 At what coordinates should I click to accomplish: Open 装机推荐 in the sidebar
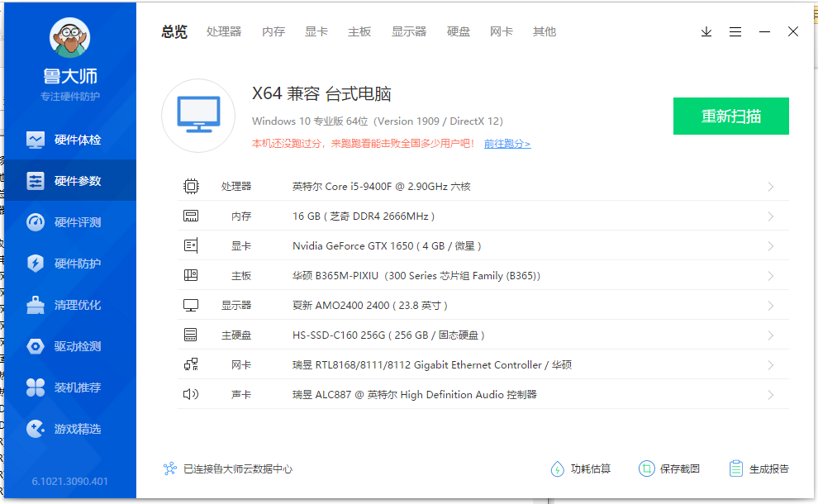[68, 388]
